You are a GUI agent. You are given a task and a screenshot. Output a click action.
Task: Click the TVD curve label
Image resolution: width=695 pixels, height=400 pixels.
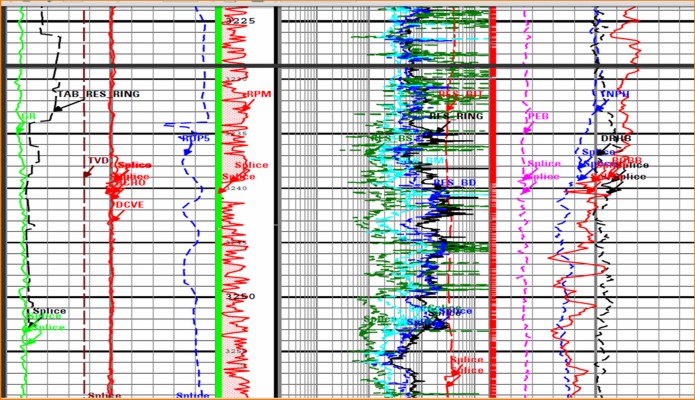[97, 160]
